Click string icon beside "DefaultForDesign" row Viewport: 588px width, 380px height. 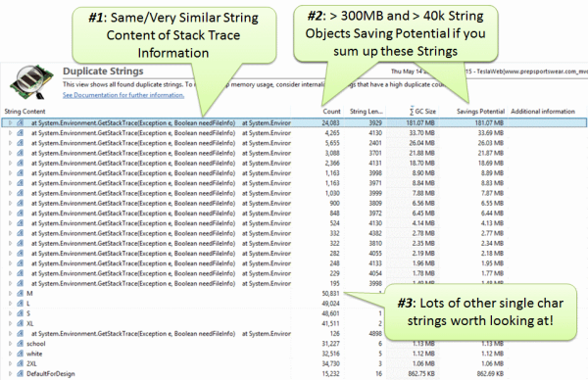coord(21,373)
